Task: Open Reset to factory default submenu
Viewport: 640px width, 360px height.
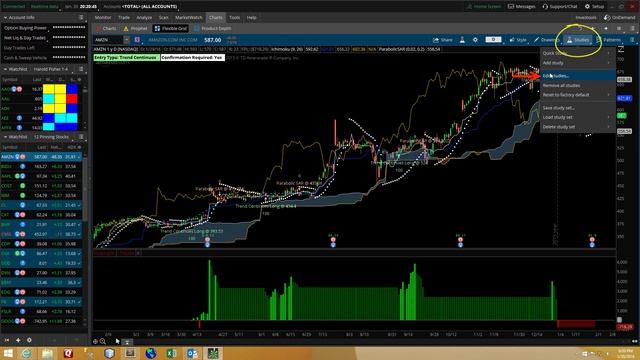Action: [x=578, y=95]
